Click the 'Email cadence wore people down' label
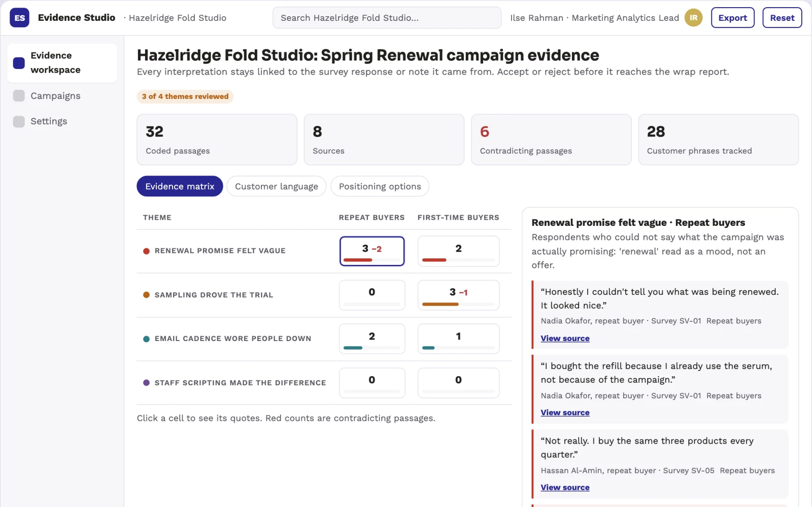Viewport: 812px width, 507px height. pyautogui.click(x=233, y=339)
